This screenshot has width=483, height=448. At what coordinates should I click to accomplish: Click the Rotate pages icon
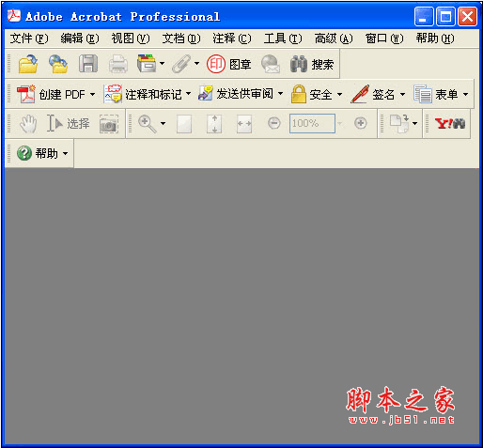click(399, 123)
